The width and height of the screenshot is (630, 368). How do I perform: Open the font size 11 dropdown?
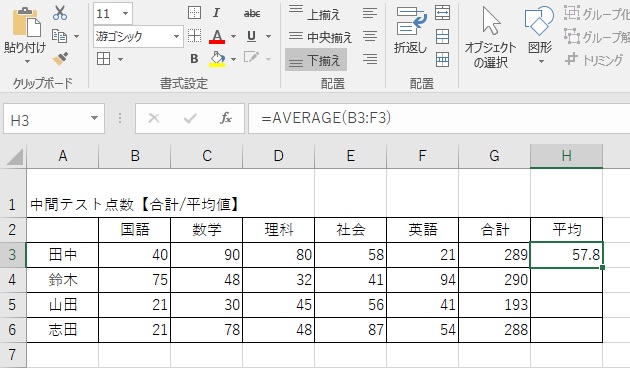(x=125, y=13)
